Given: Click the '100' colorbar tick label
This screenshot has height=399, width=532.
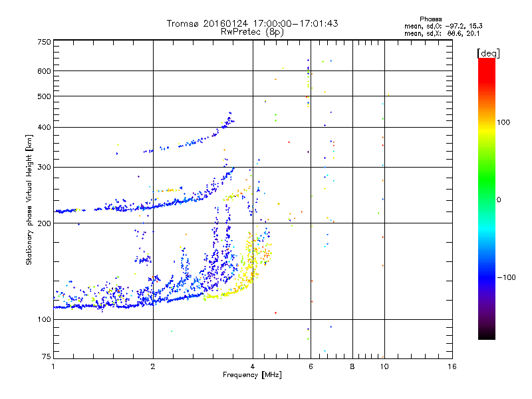Looking at the screenshot, I should pos(503,122).
